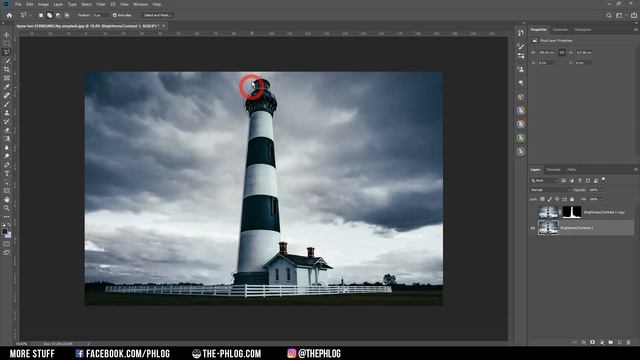The height and width of the screenshot is (360, 640).
Task: Toggle Lock image pixels brush icon
Action: point(550,199)
